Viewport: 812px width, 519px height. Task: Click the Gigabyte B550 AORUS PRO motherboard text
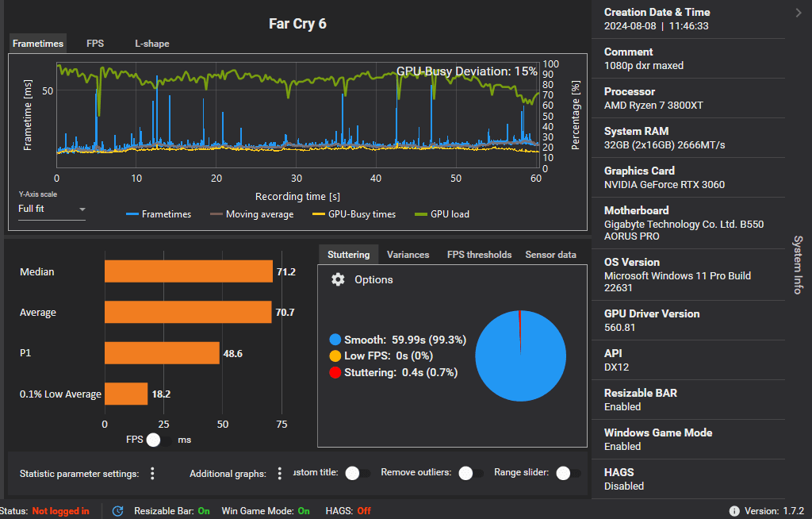(684, 230)
